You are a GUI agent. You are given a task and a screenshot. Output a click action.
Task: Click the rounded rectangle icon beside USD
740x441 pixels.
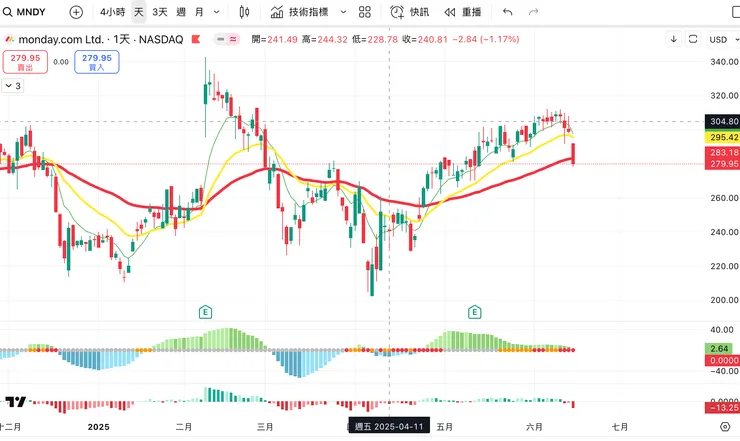coord(693,39)
